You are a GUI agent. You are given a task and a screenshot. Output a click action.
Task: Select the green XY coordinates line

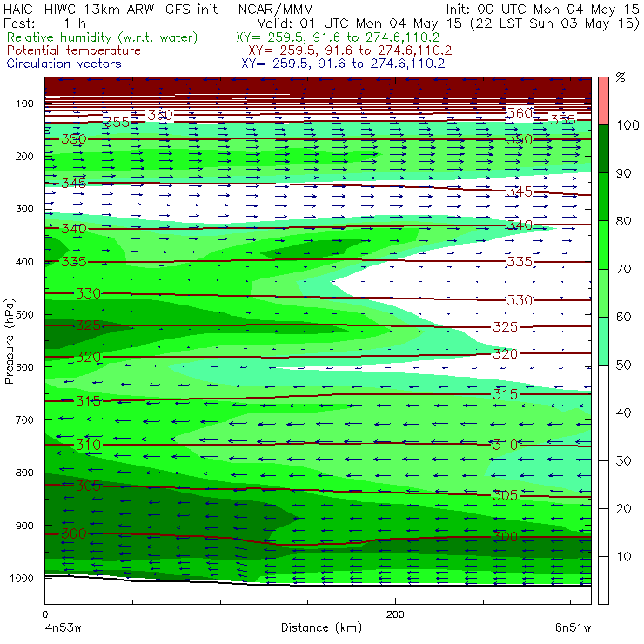(338, 37)
